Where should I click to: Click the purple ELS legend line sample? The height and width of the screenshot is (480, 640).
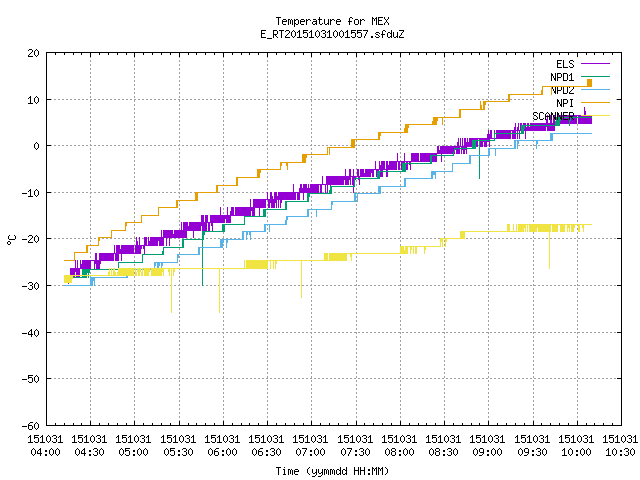pos(596,64)
